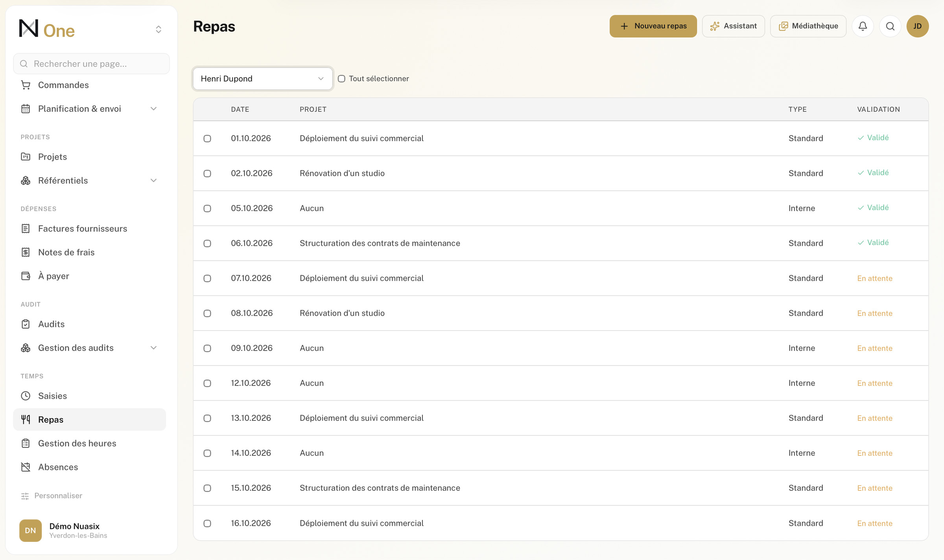Click the Nuasix One logo
Screen dimensions: 944x560
[47, 29]
